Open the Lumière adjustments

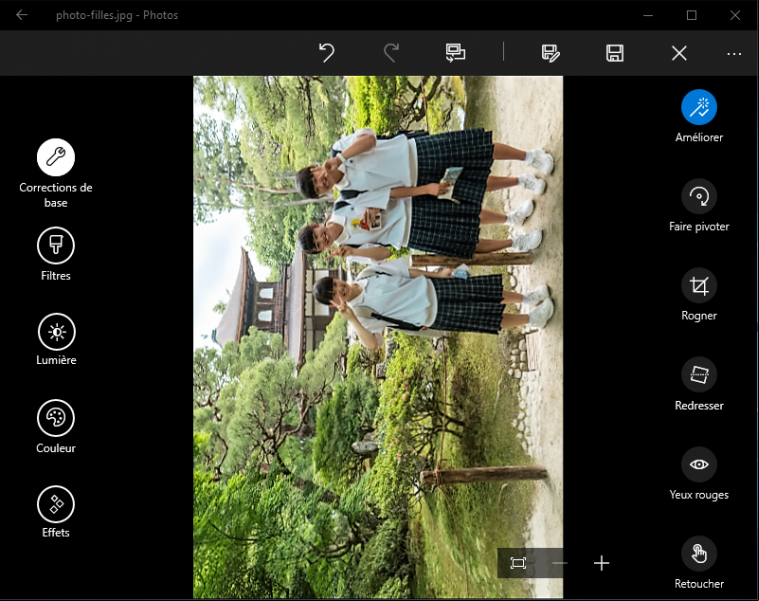(56, 331)
